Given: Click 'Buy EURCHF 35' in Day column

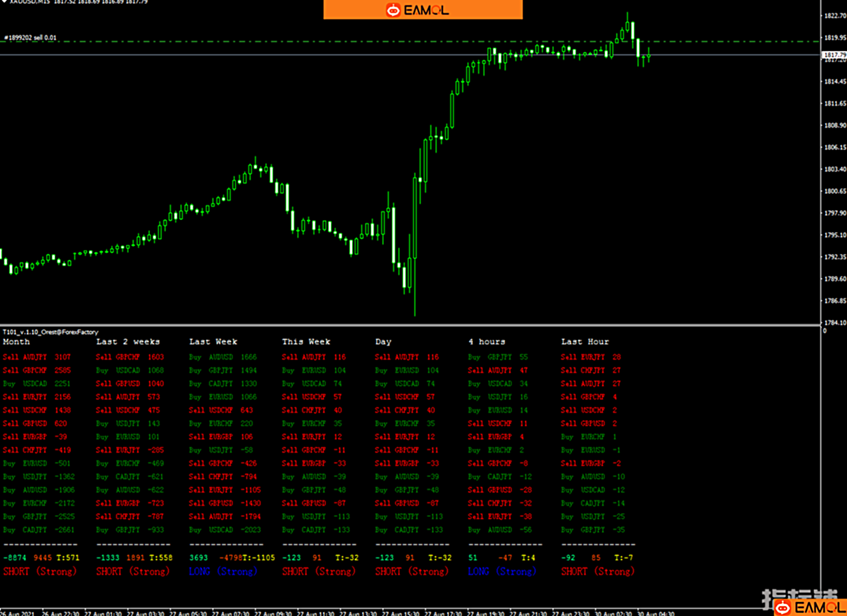Looking at the screenshot, I should tap(405, 423).
